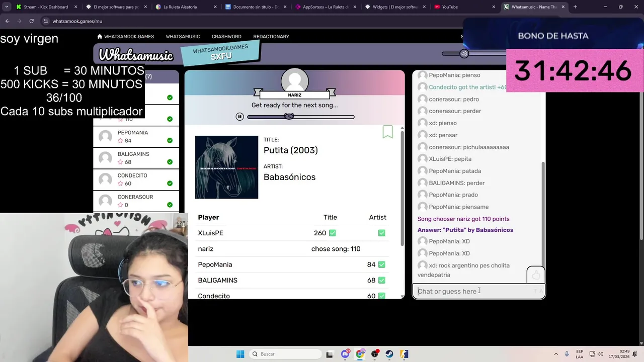Switch to Documento sin título tab

coord(256,7)
